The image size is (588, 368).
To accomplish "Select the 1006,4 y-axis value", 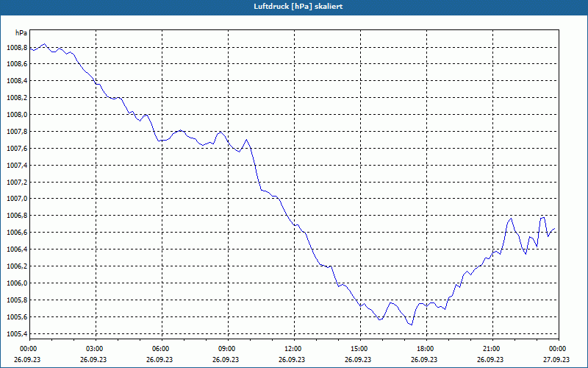I will pos(17,250).
